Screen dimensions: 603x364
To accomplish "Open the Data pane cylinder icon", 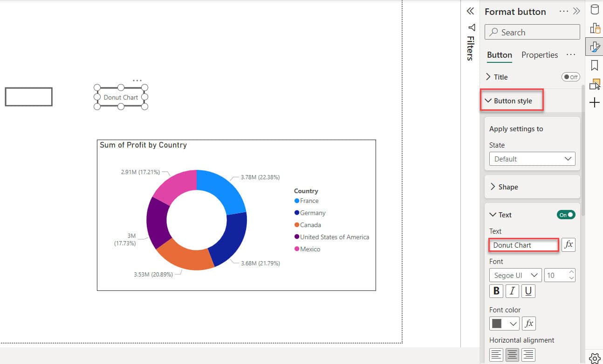I will [595, 10].
